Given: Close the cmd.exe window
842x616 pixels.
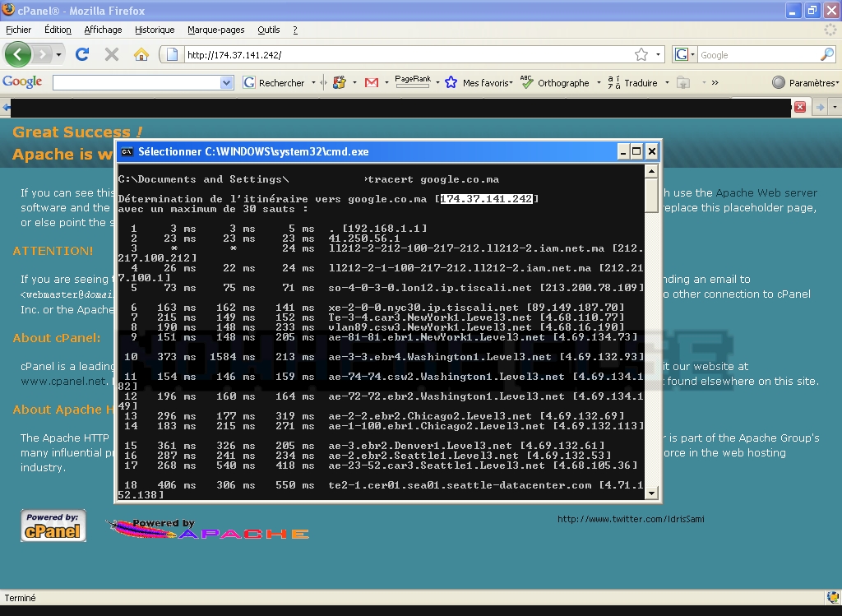Looking at the screenshot, I should [x=651, y=152].
